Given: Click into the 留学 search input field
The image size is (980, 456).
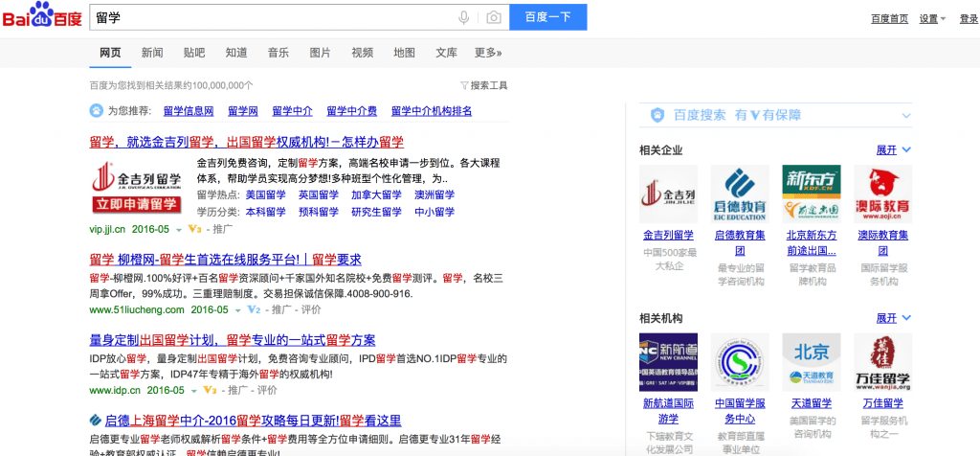Looking at the screenshot, I should coord(273,17).
